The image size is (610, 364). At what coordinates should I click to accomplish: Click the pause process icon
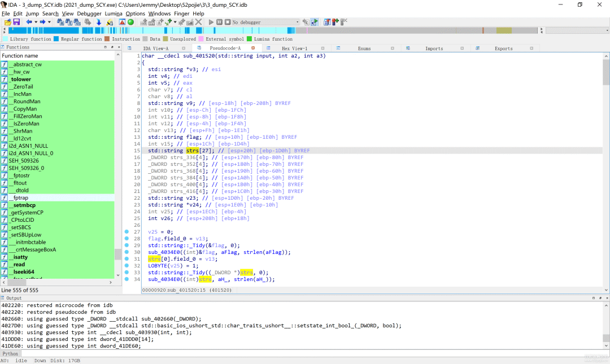point(219,22)
